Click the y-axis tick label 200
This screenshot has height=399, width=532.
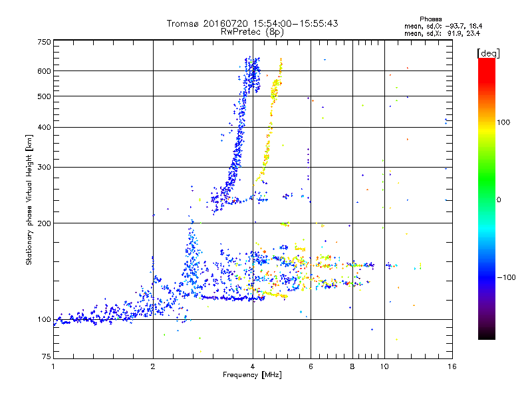pos(44,223)
